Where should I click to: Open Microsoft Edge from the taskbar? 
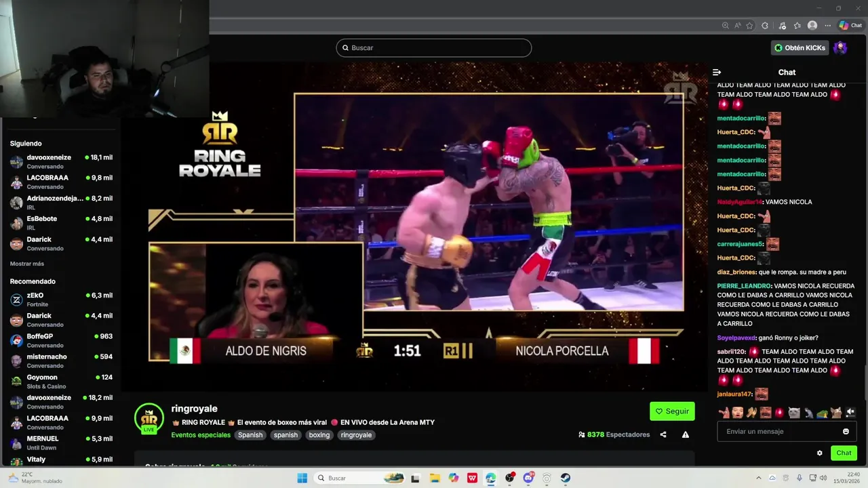(490, 478)
